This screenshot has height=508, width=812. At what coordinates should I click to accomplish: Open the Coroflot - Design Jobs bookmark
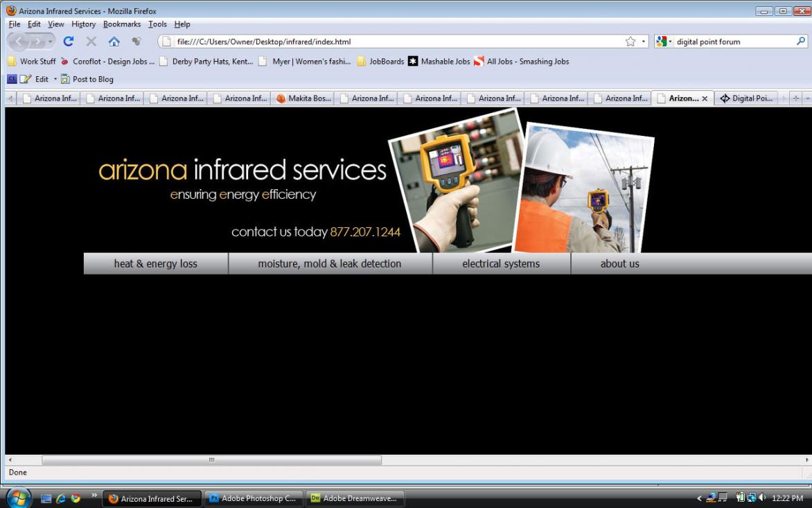[x=107, y=61]
